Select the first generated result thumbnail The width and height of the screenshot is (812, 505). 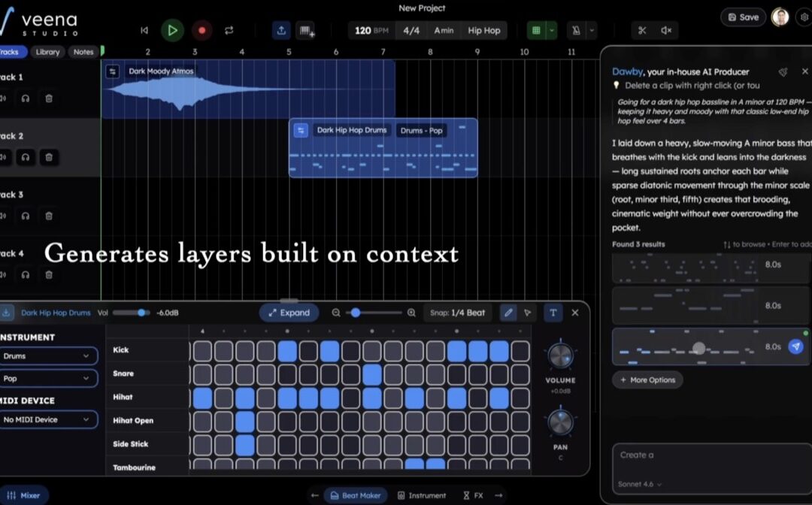(x=710, y=269)
